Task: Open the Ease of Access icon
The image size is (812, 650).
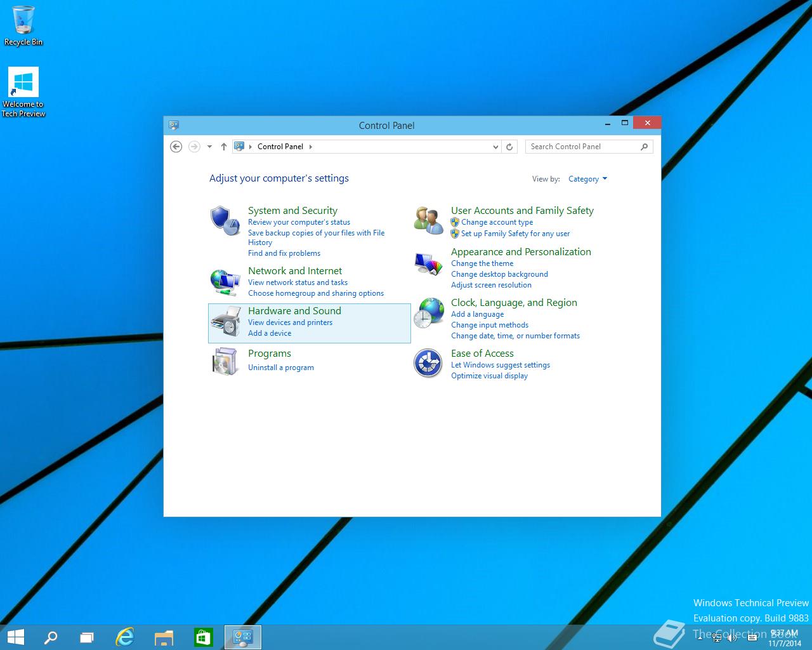Action: pos(428,363)
